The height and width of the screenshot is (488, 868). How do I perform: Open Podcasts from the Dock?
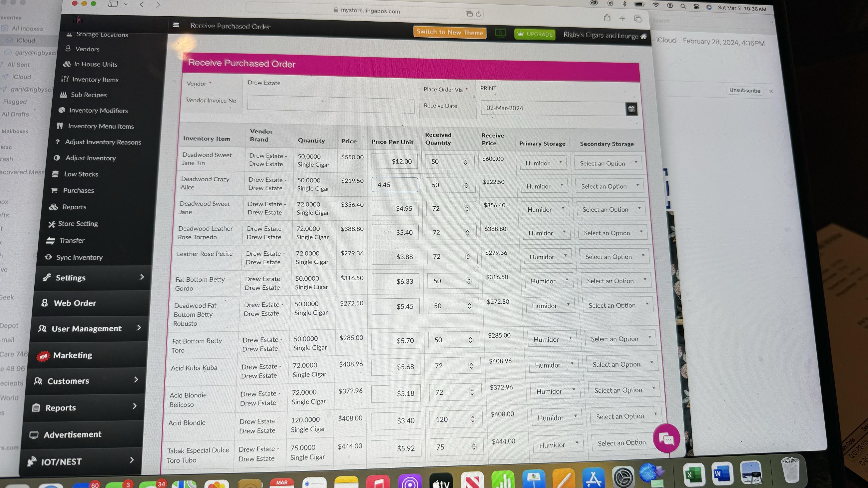pyautogui.click(x=410, y=481)
